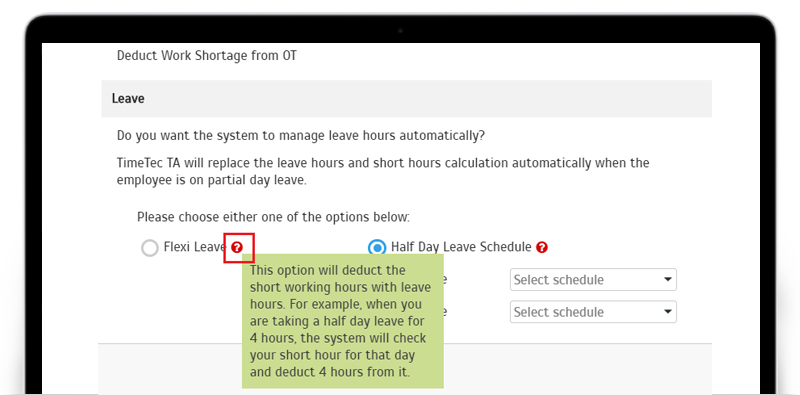Open the second Select schedule dropdown
The width and height of the screenshot is (800, 395).
click(x=593, y=312)
